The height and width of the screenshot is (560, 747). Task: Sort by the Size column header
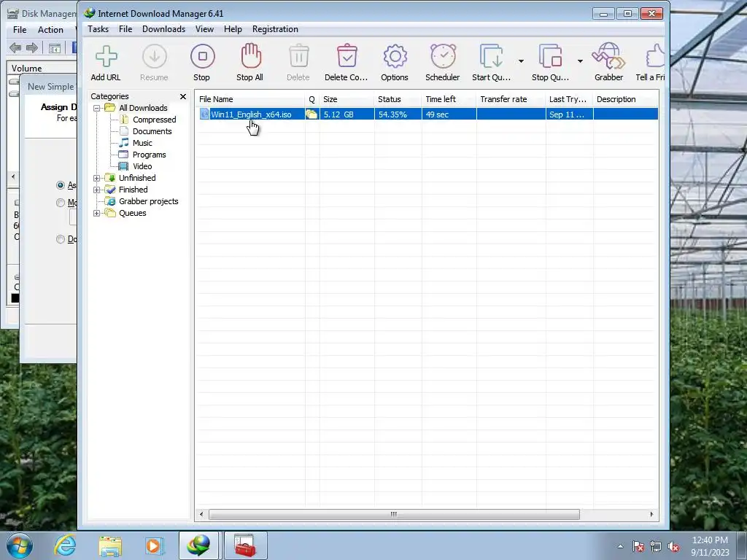click(x=347, y=99)
